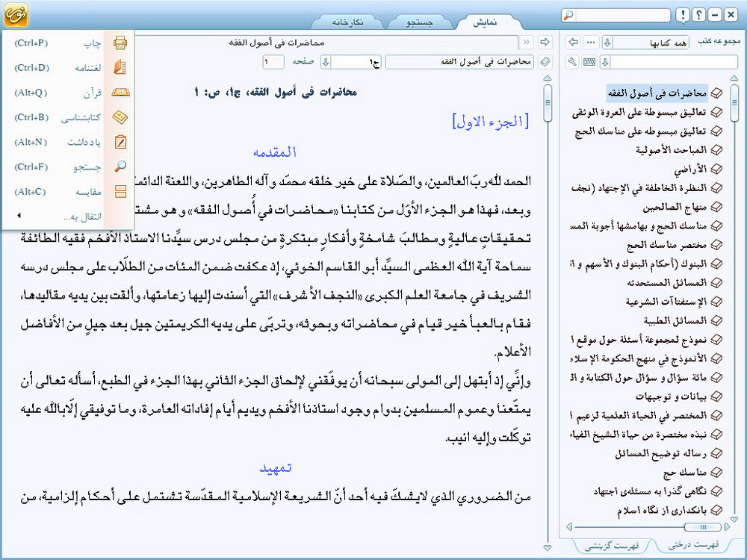
Task: Click the magnifier icon for جستجو in menu
Action: pyautogui.click(x=120, y=167)
